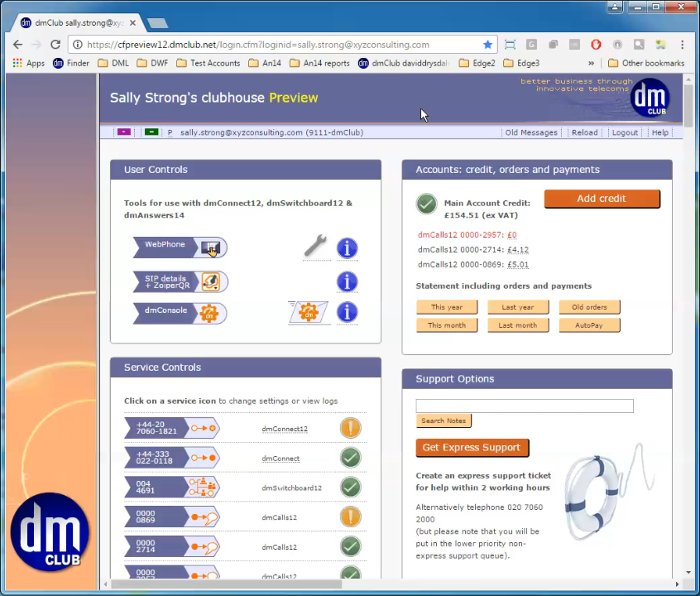
Task: Open Old Messages
Action: click(x=531, y=132)
